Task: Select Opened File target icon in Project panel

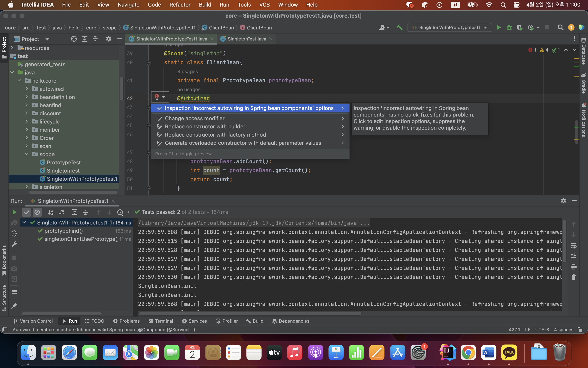Action: pyautogui.click(x=74, y=39)
